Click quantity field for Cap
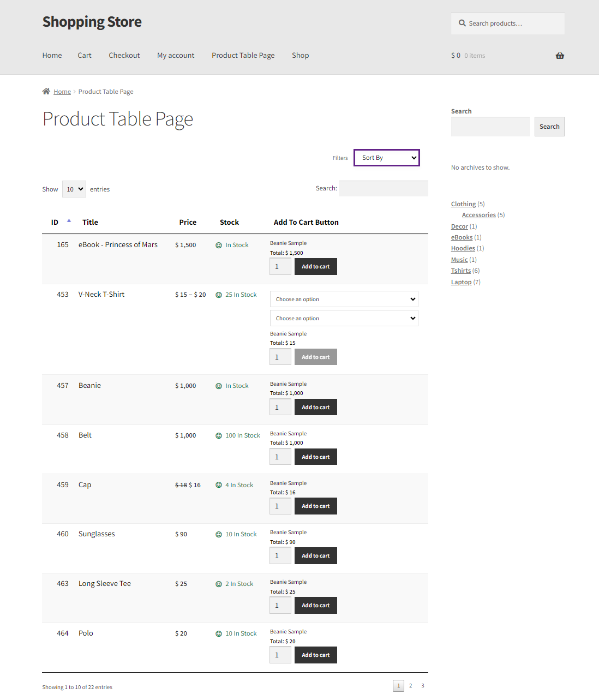Screen dimensions: 599x700 280,506
